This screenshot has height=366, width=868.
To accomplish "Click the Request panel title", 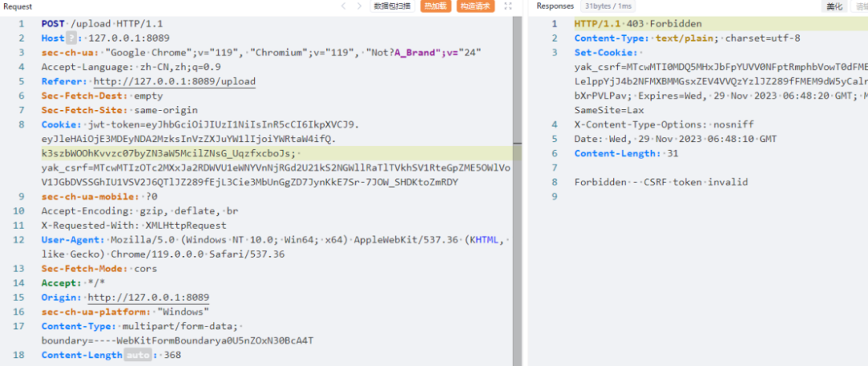I will pyautogui.click(x=18, y=6).
